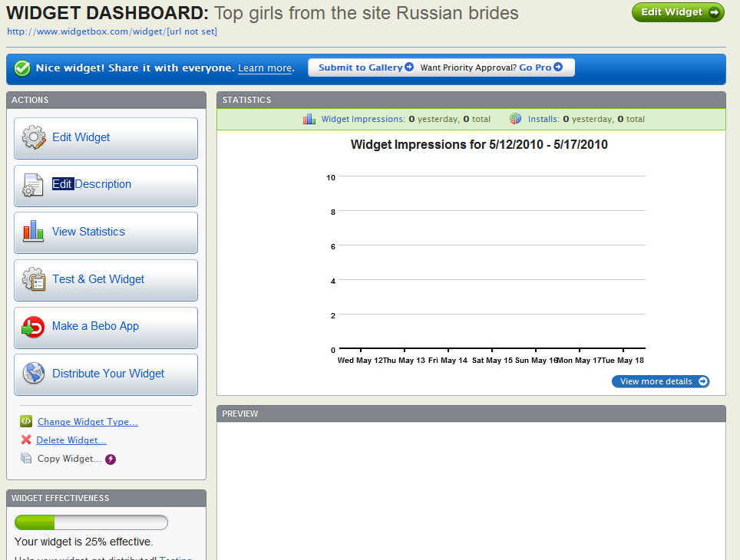The width and height of the screenshot is (740, 560).
Task: Click the purple Pro badge next to Copy Widget
Action: coord(111,459)
